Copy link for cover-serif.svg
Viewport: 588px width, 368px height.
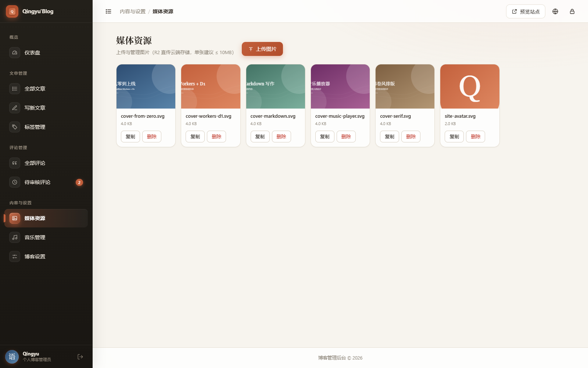click(x=390, y=137)
